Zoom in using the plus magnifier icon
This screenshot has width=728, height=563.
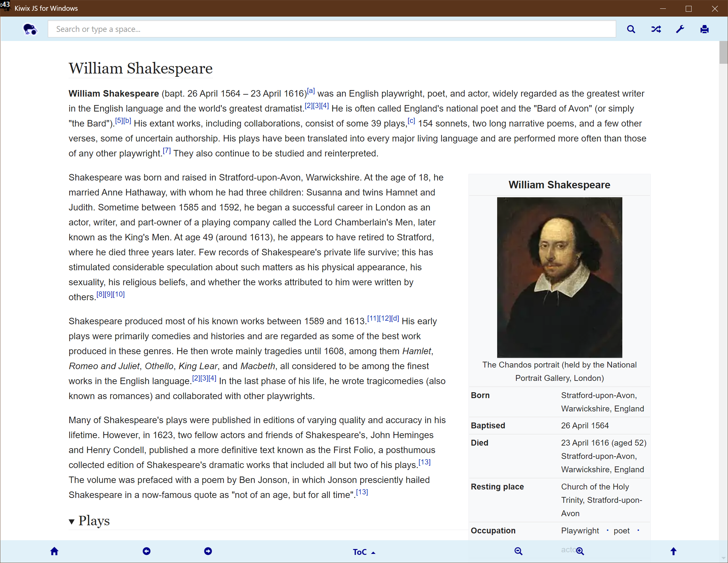pyautogui.click(x=580, y=551)
